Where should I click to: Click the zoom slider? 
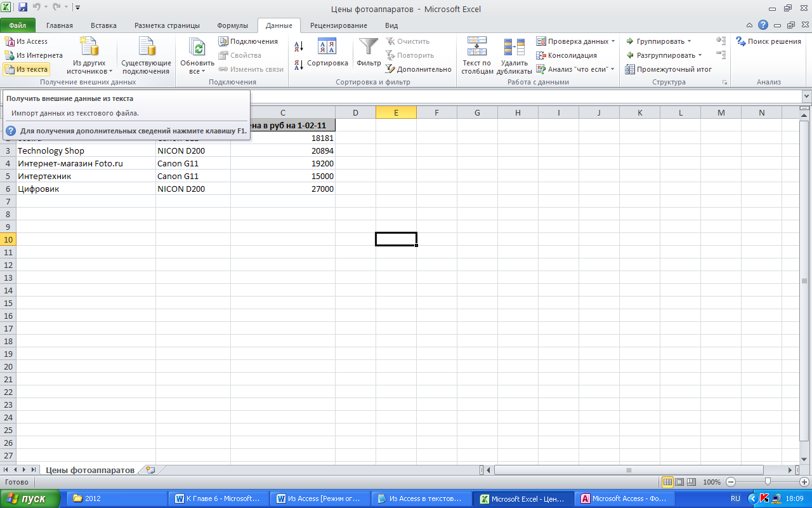click(x=768, y=482)
